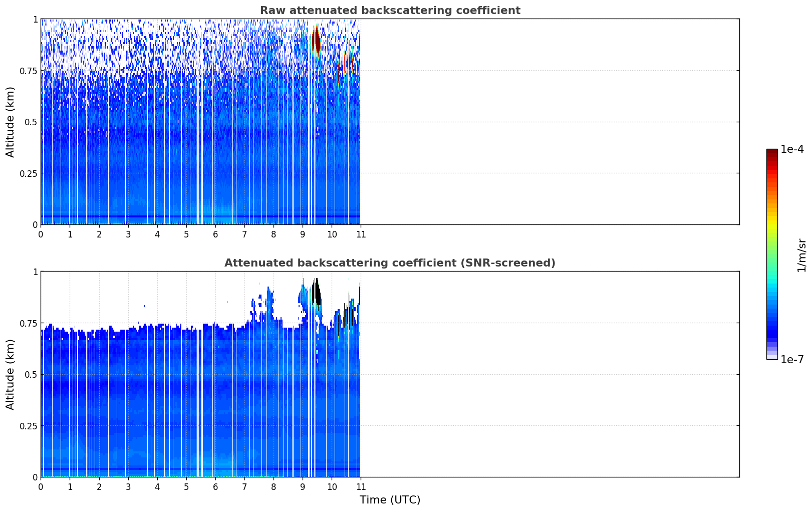
Task: Click the '1/m/sr' colorbar unit label
Action: pyautogui.click(x=801, y=255)
